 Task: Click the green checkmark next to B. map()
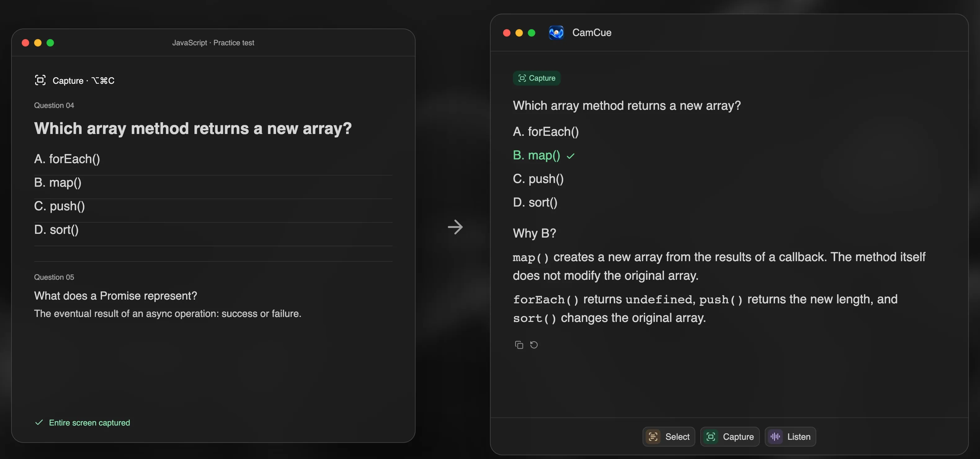tap(570, 156)
